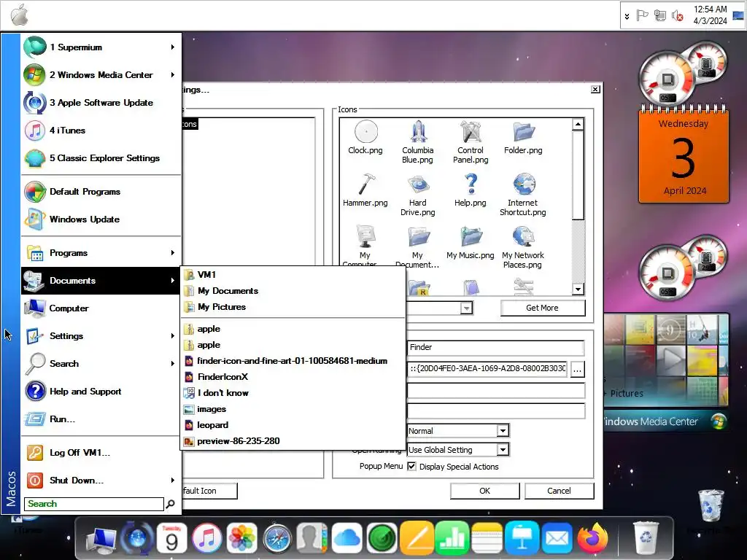
Task: Show hidden tray icons chevron
Action: pyautogui.click(x=627, y=16)
